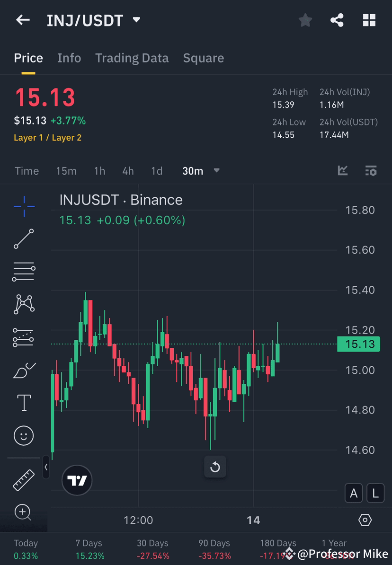This screenshot has height=565, width=392.
Task: Toggle the A auto-scale button
Action: click(x=354, y=493)
